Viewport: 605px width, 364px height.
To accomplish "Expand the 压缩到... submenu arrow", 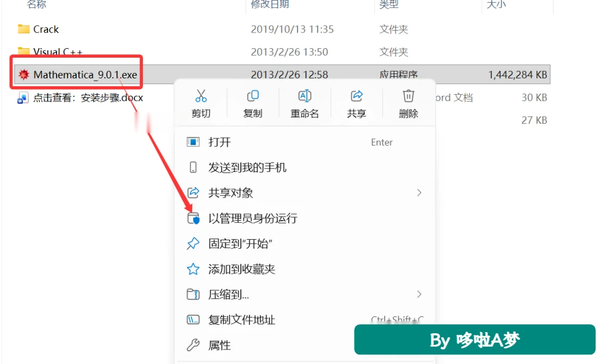I will pos(419,294).
